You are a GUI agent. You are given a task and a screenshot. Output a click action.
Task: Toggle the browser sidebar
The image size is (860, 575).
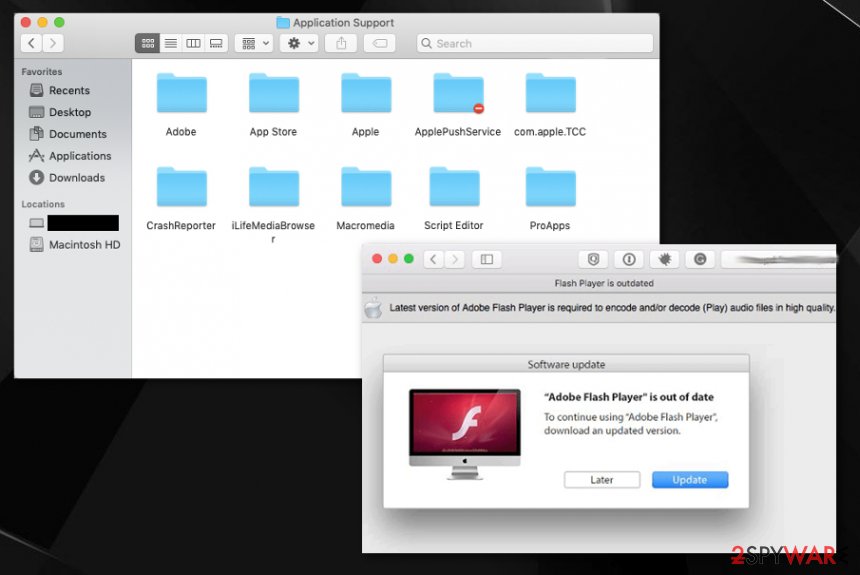coord(486,259)
